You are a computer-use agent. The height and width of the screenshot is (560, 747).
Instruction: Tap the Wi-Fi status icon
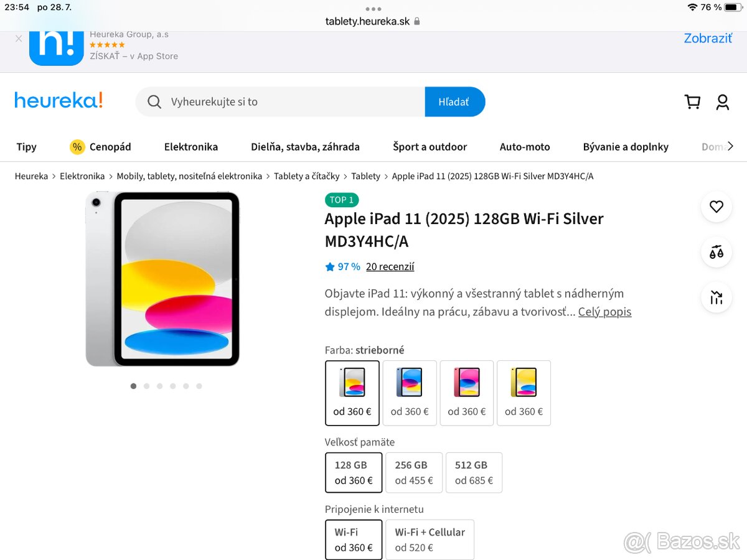click(692, 7)
